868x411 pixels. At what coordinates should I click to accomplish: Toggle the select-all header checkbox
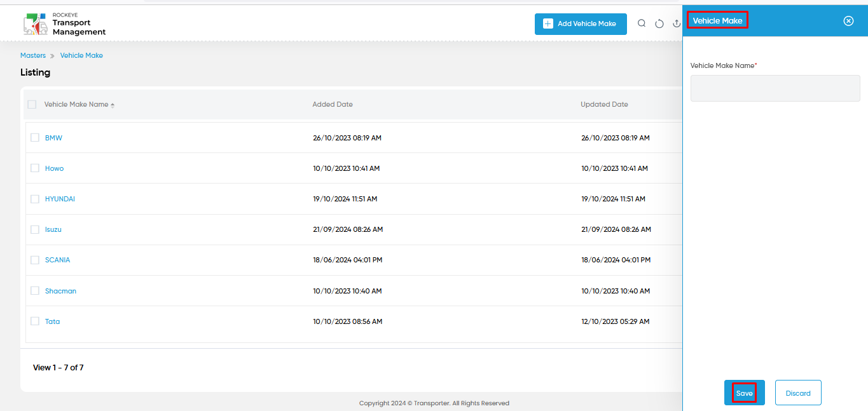(32, 104)
